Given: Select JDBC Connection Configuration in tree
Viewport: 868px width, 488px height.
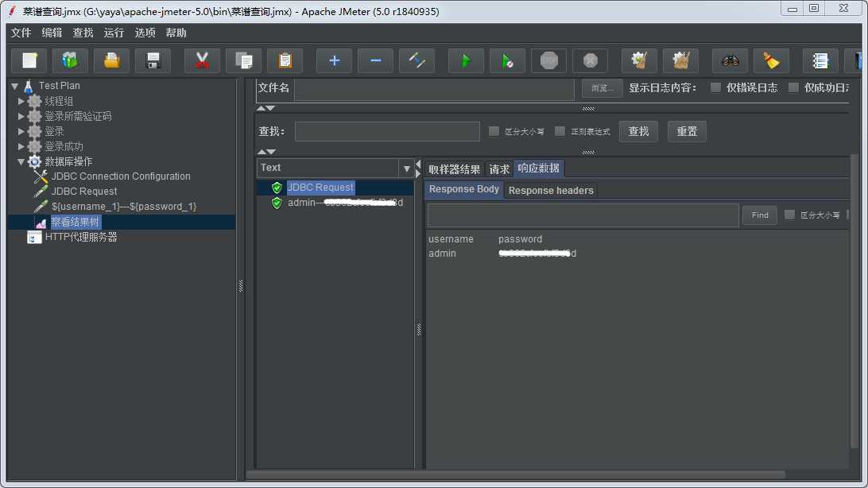Looking at the screenshot, I should (121, 176).
